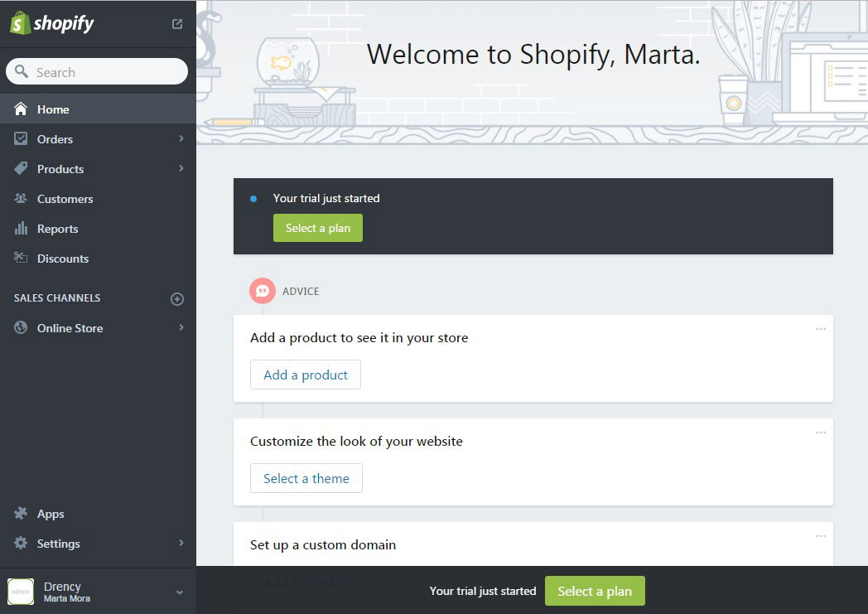
Task: Click Select a theme button
Action: [x=306, y=478]
